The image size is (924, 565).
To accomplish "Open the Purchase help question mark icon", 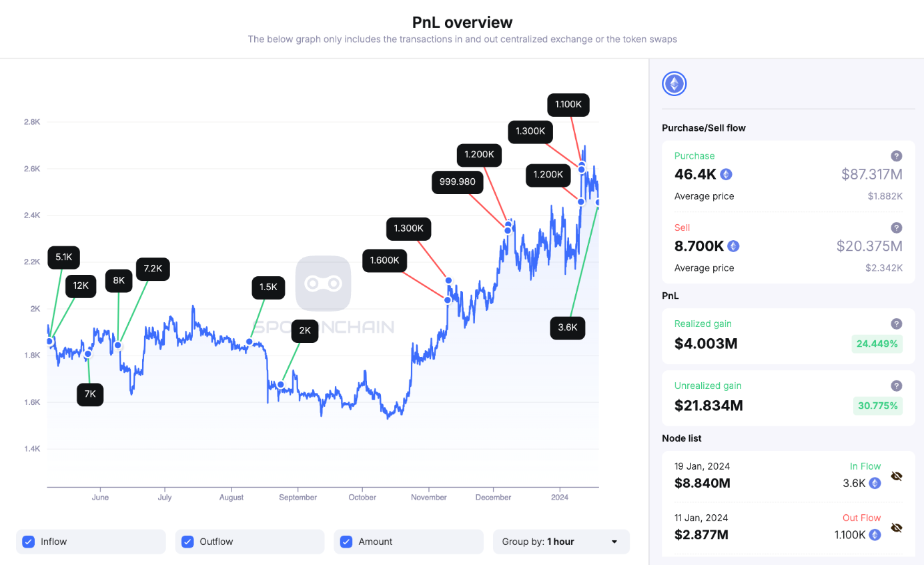I will coord(897,156).
